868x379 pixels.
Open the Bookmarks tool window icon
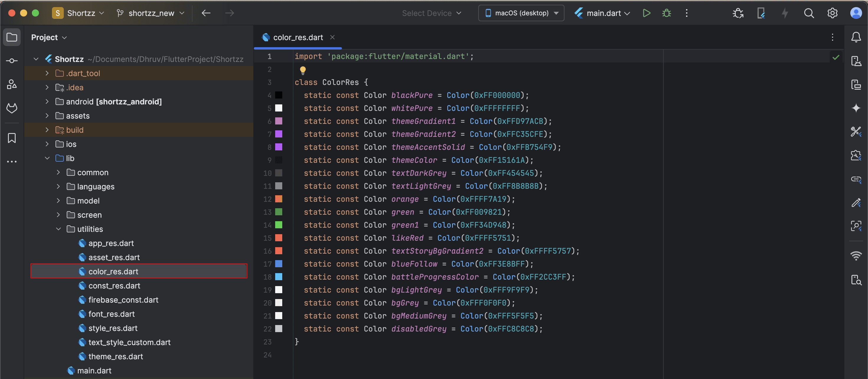pyautogui.click(x=12, y=138)
